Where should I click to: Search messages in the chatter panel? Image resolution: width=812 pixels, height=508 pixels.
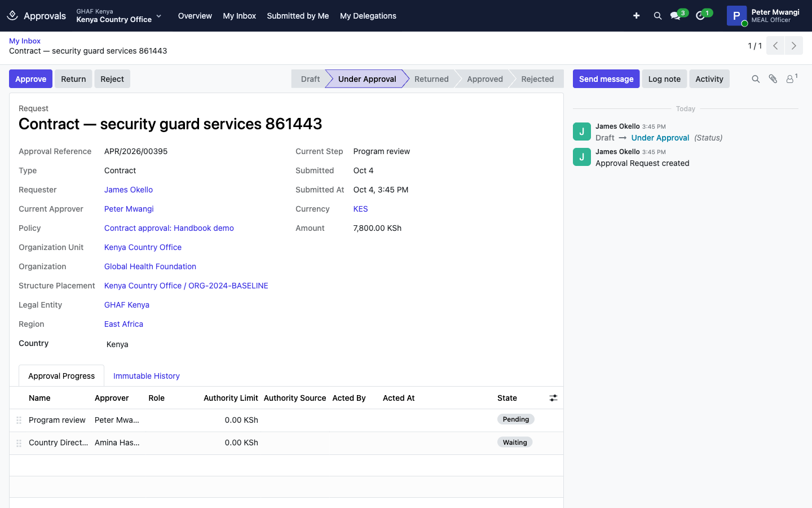point(756,79)
